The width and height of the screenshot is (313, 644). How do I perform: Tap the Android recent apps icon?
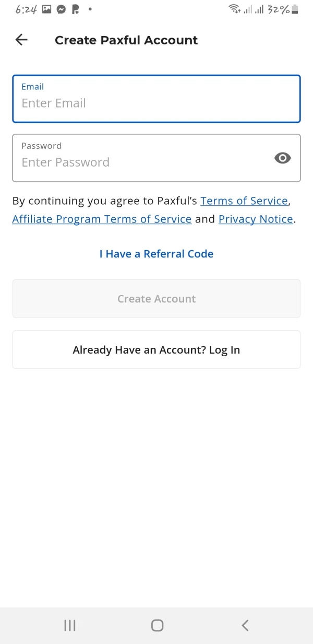coord(70,625)
